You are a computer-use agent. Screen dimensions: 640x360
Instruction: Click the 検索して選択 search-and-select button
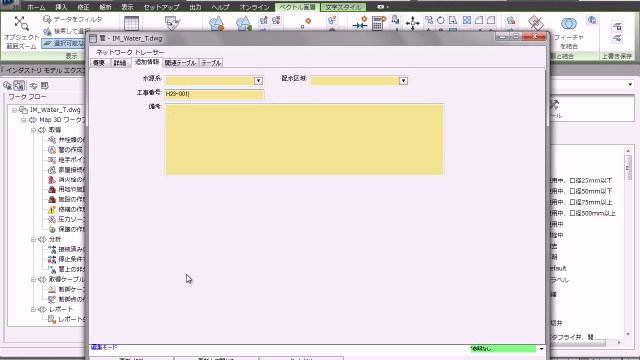click(67, 31)
